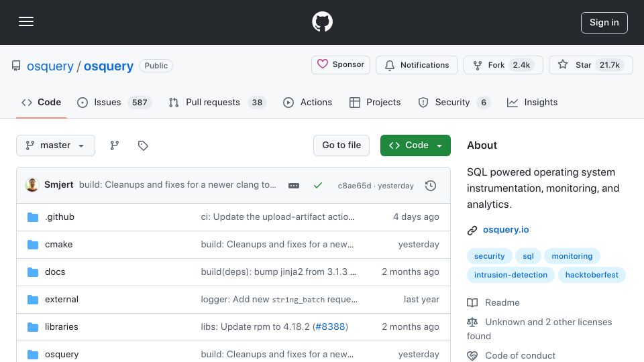The height and width of the screenshot is (362, 644).
Task: Open the Insights tab
Action: (532, 102)
